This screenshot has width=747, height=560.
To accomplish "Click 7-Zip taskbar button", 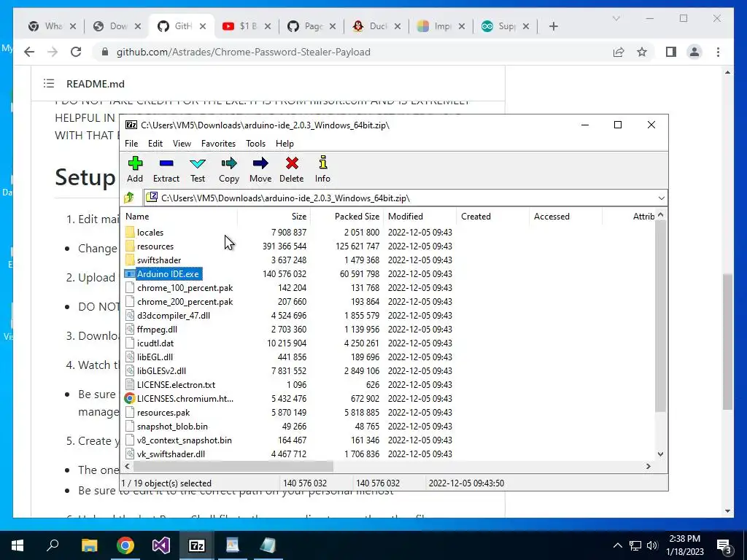I will pos(197,545).
